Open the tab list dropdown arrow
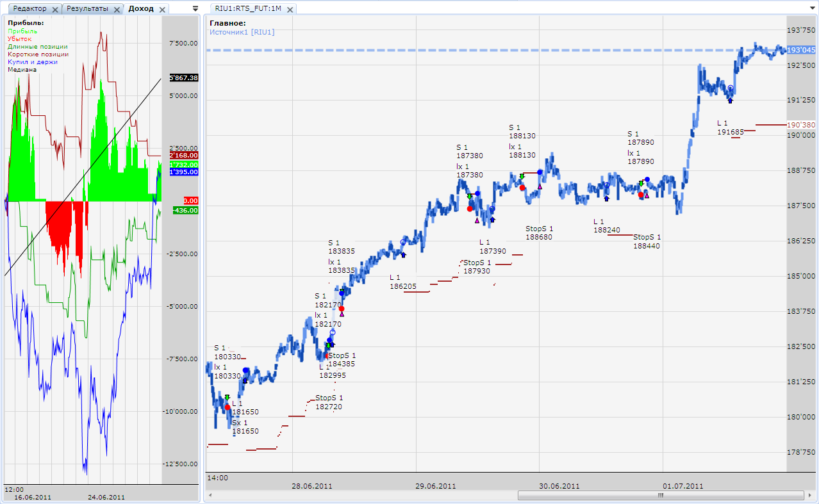Screen dimensions: 819x504 point(195,10)
